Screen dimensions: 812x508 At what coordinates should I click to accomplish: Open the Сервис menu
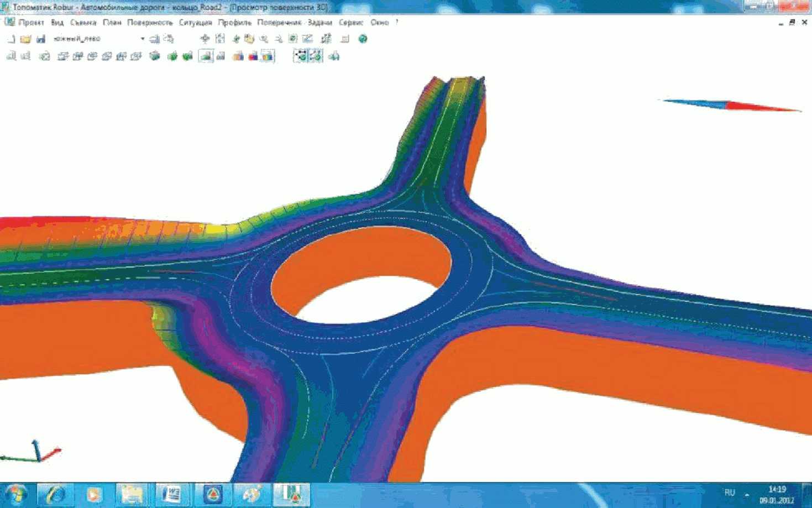pos(351,23)
